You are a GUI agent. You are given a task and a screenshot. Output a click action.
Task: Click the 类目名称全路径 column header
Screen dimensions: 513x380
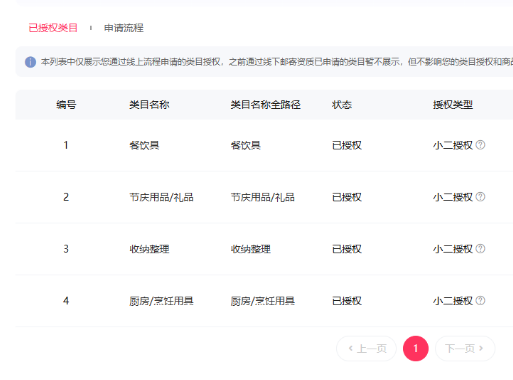pyautogui.click(x=266, y=105)
